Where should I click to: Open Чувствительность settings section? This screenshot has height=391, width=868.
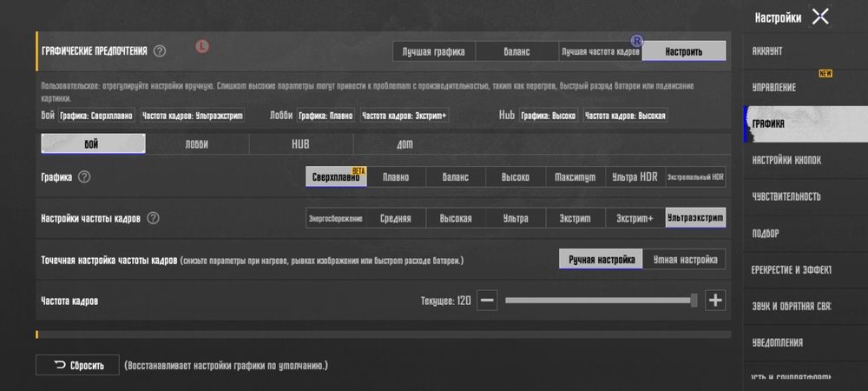(x=805, y=196)
